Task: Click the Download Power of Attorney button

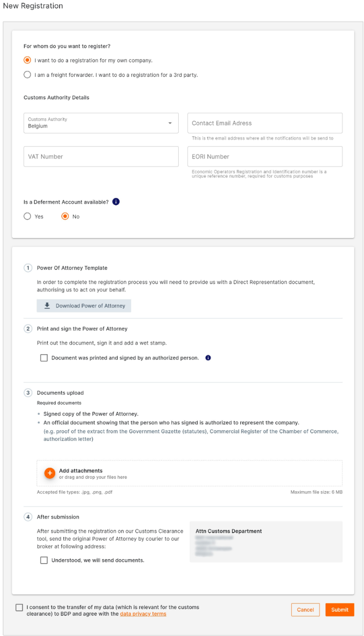Action: [84, 305]
